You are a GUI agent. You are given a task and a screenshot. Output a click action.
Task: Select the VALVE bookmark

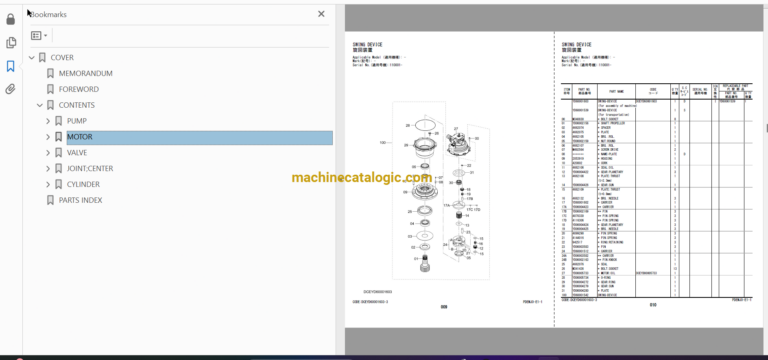click(x=77, y=153)
